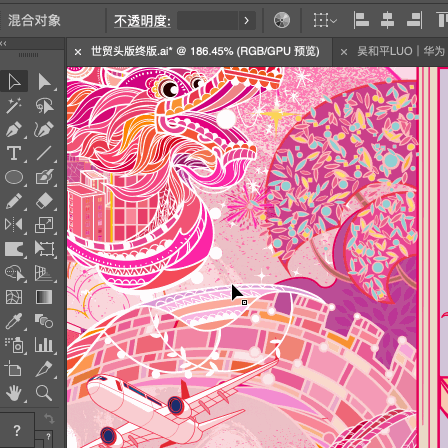Select the Gradient tool
The height and width of the screenshot is (448, 448).
pyautogui.click(x=45, y=297)
